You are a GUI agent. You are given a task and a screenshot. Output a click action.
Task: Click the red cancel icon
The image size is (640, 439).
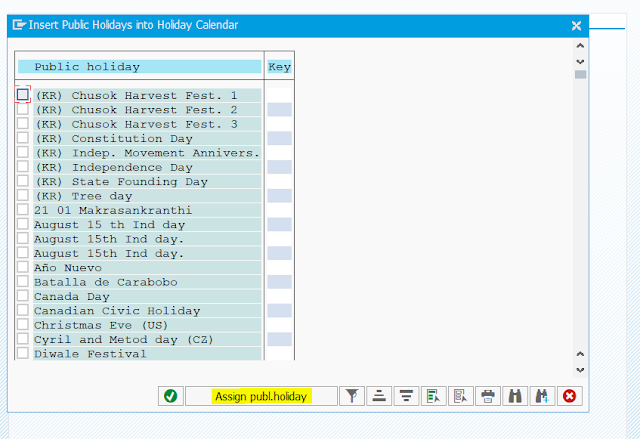(x=570, y=396)
